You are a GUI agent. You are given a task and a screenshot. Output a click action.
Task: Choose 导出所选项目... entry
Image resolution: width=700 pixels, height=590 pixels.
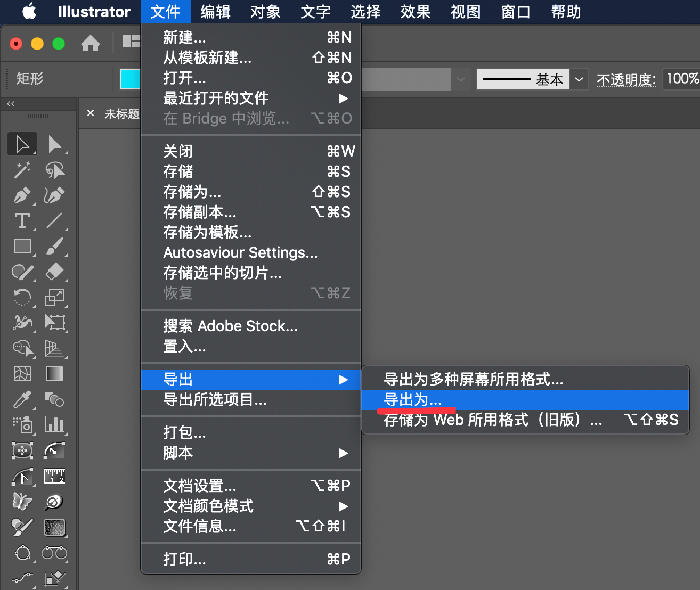(251, 400)
